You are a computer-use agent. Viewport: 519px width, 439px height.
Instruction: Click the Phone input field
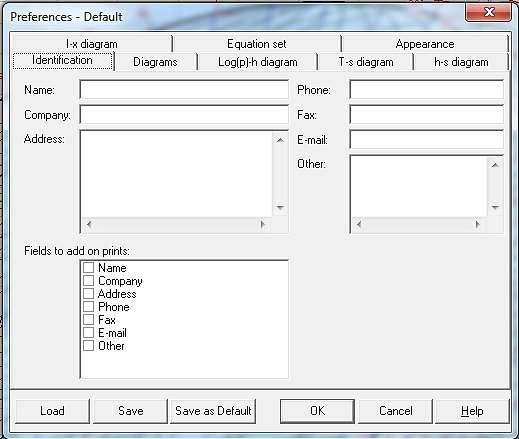coord(426,89)
